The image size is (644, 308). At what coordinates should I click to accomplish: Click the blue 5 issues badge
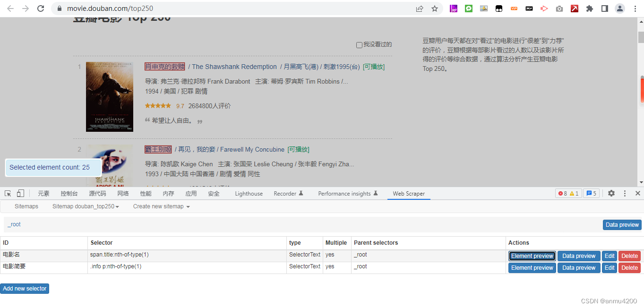[x=592, y=193]
